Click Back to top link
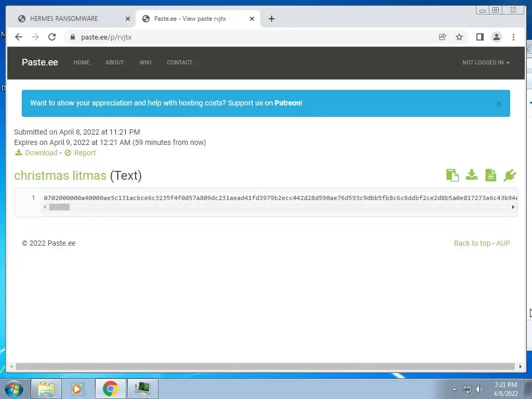This screenshot has width=532, height=399. pyautogui.click(x=472, y=243)
